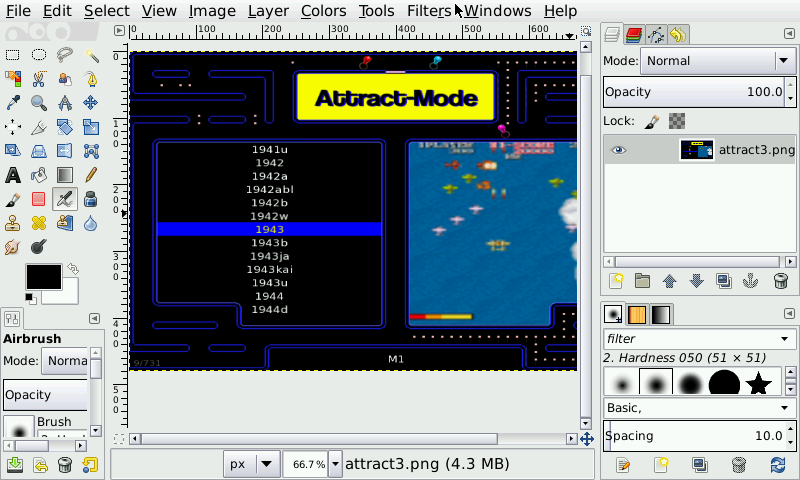Select the Move tool

coord(91,103)
